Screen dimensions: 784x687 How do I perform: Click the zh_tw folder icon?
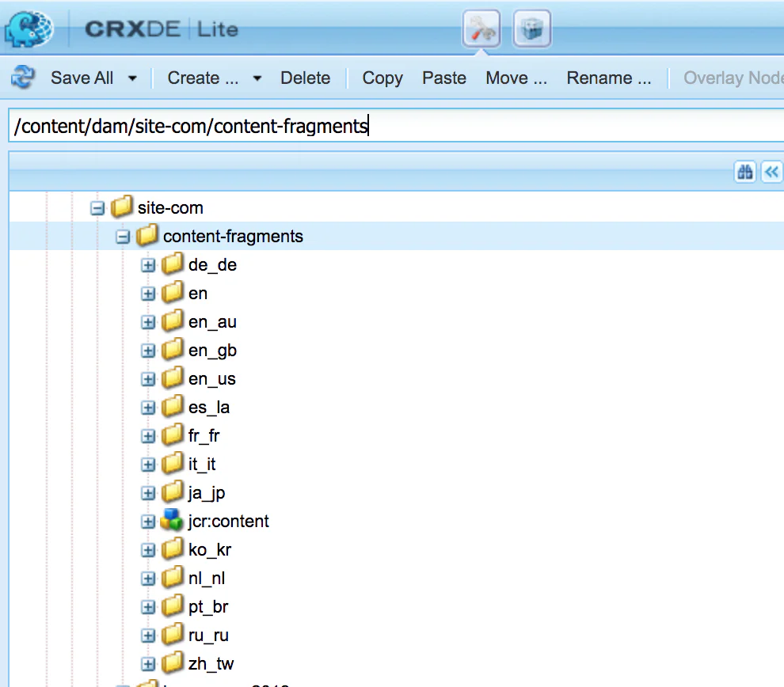tap(173, 662)
